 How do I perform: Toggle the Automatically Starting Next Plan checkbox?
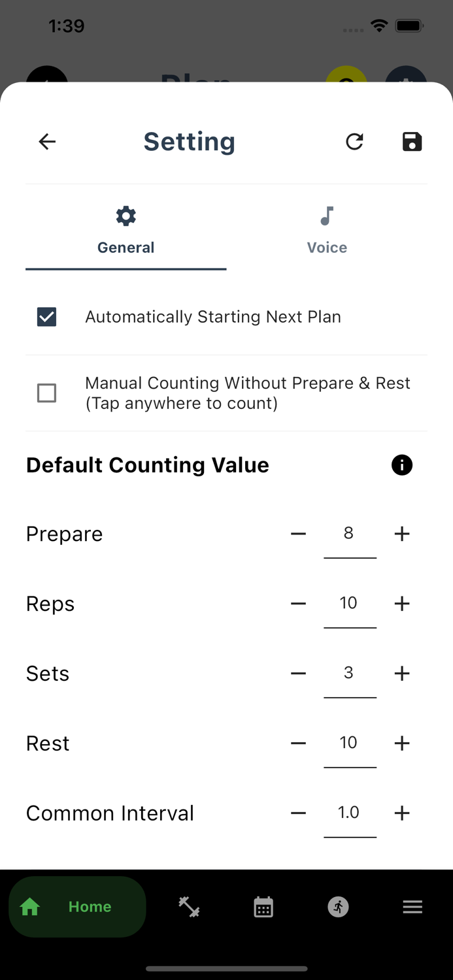pos(46,317)
